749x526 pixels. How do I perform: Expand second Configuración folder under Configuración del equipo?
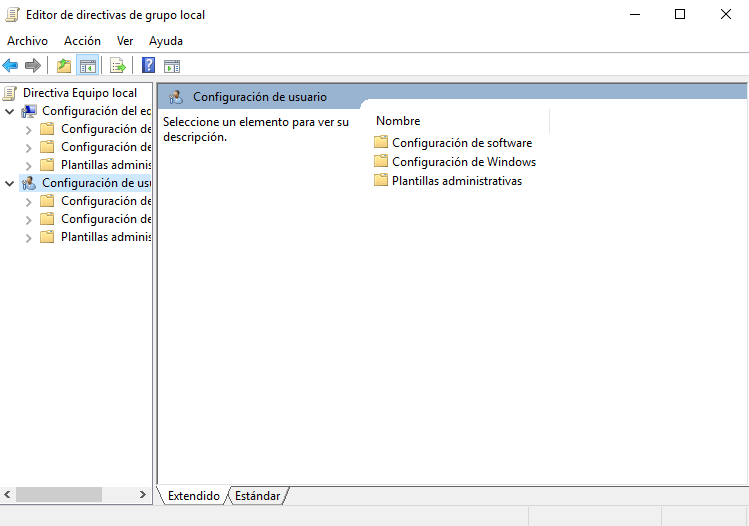click(29, 148)
